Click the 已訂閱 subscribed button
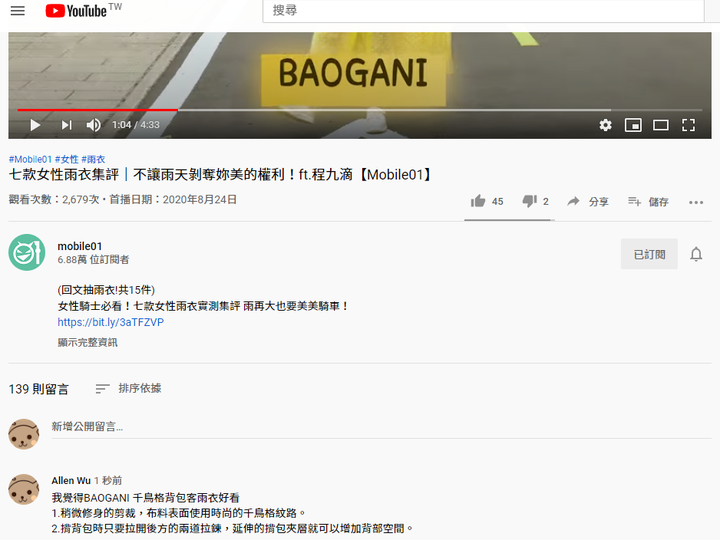Viewport: 720px width, 540px height. [649, 254]
